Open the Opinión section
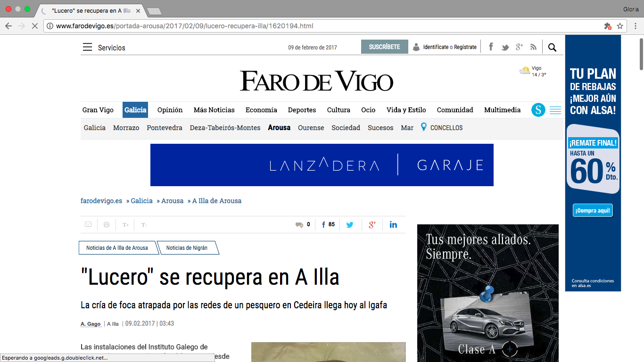 [170, 110]
